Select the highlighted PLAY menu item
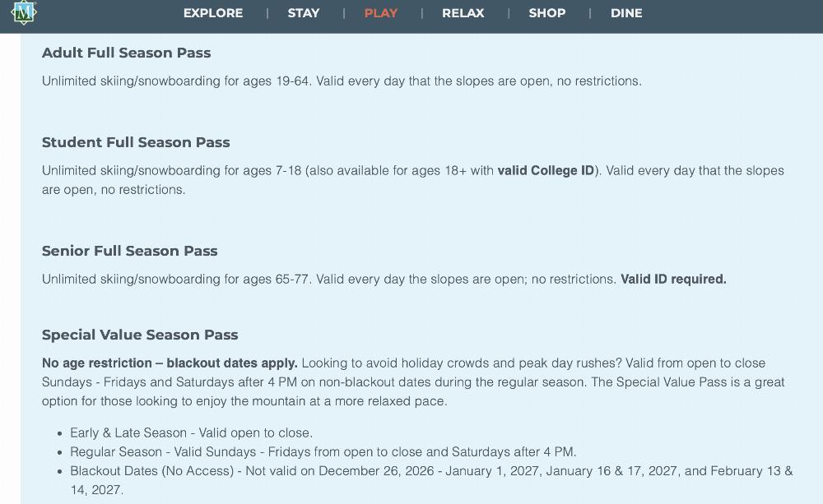Viewport: 823px width, 504px height. [380, 13]
